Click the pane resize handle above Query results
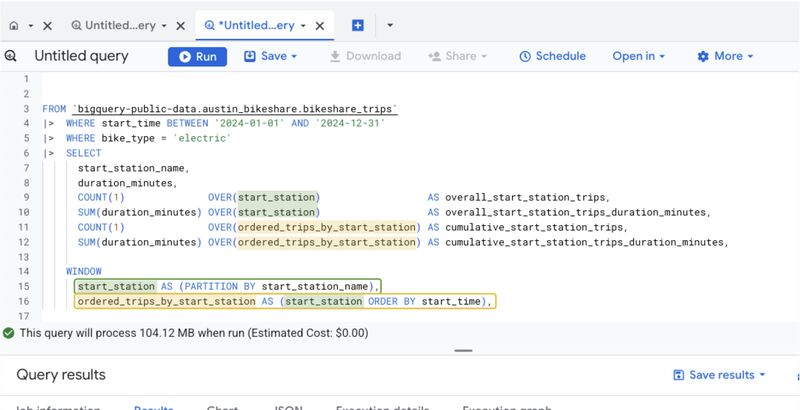 pyautogui.click(x=463, y=350)
